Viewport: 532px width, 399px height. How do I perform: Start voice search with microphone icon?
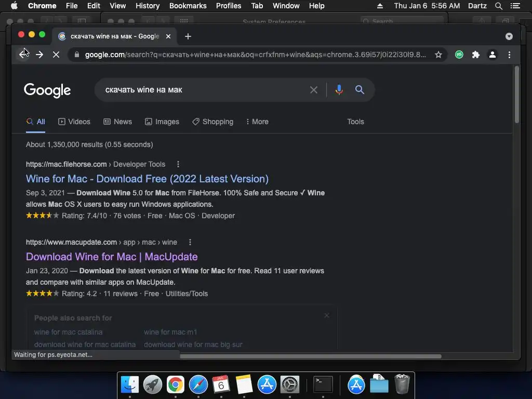(x=339, y=89)
